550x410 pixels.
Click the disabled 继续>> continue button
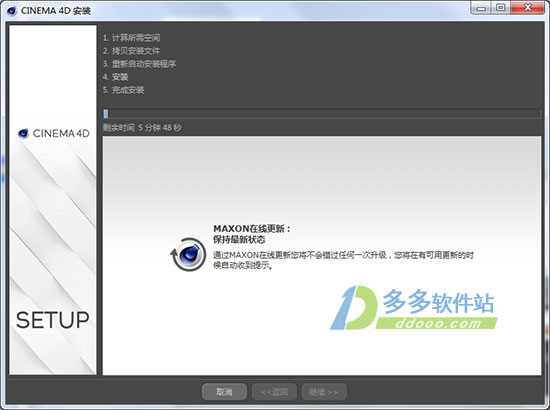[x=324, y=392]
